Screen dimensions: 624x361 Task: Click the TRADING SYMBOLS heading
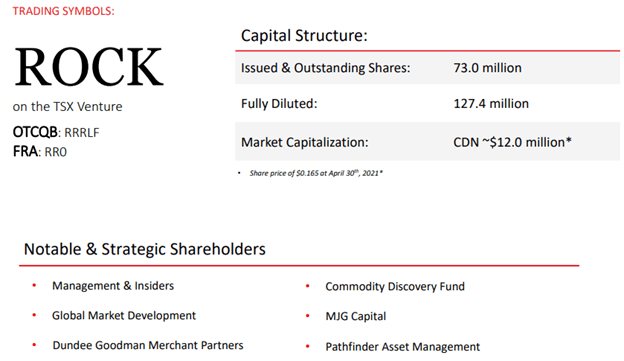pos(63,11)
